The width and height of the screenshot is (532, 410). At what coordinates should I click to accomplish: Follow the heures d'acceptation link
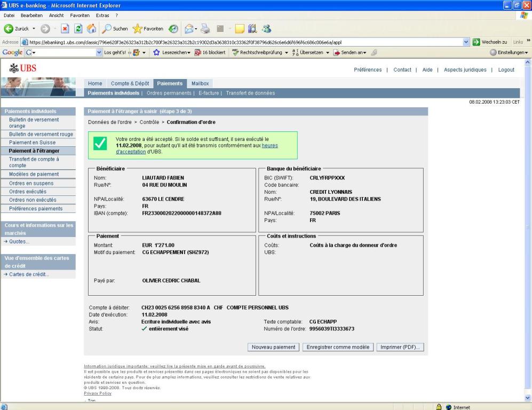269,145
